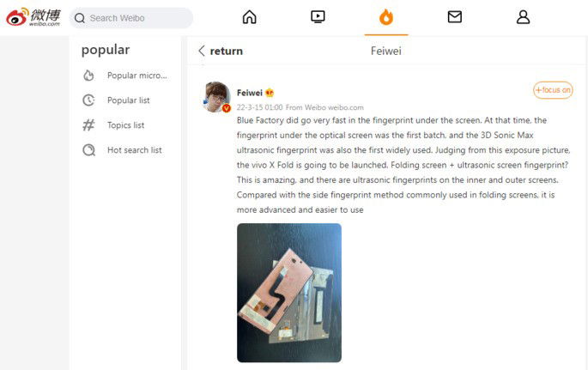Go back using the return chevron
Screen dimensions: 588x370
click(202, 51)
